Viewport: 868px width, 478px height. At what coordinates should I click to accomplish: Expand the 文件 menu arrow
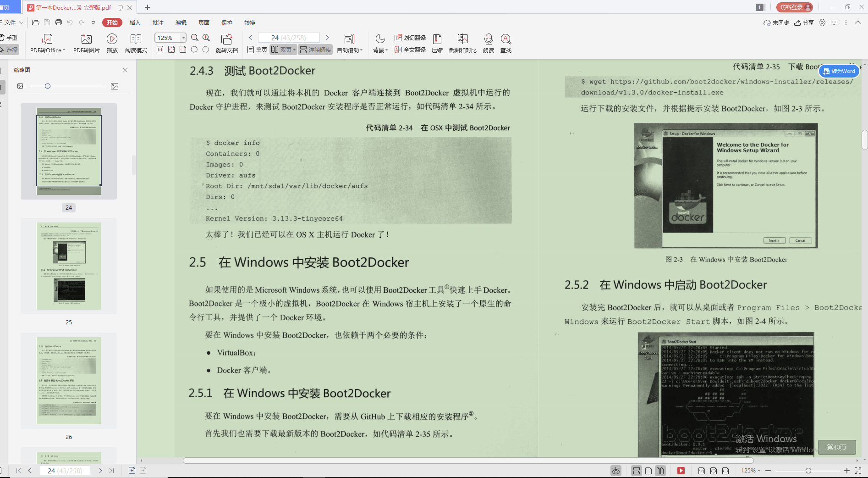21,22
